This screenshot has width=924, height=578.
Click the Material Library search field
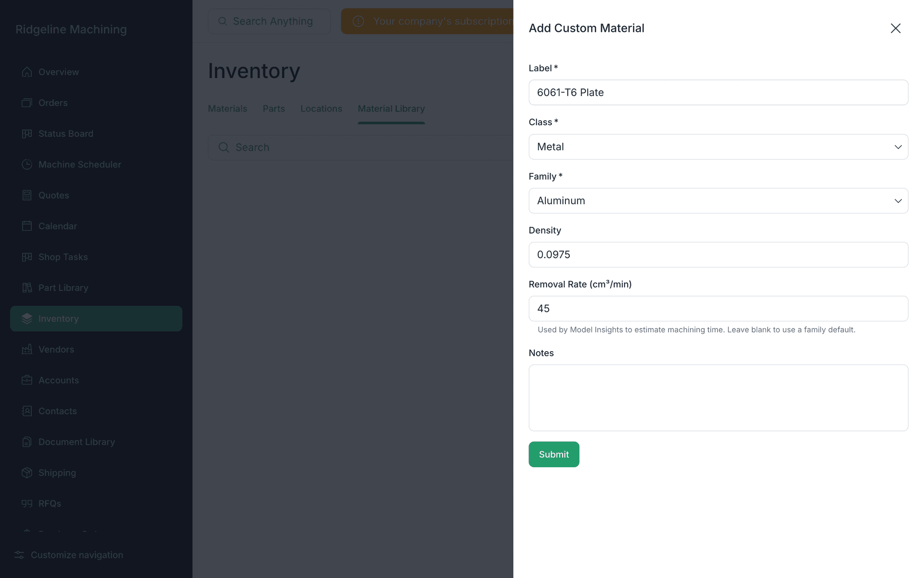click(x=360, y=147)
